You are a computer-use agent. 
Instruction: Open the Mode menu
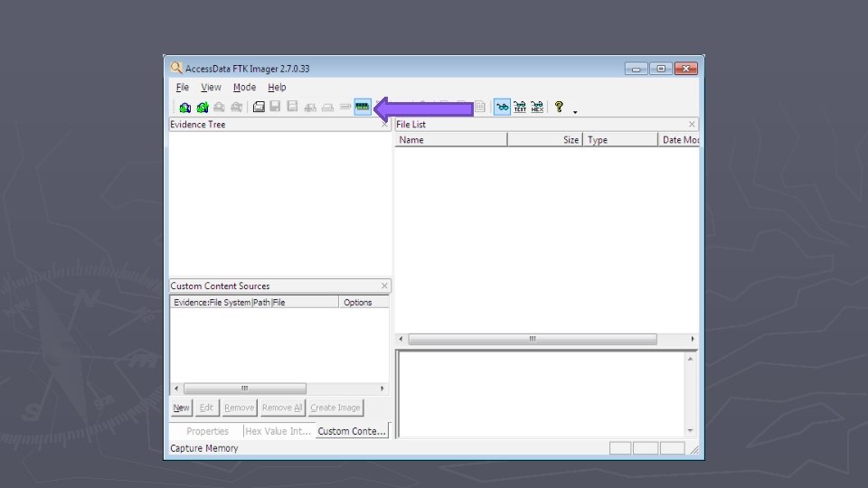coord(244,87)
